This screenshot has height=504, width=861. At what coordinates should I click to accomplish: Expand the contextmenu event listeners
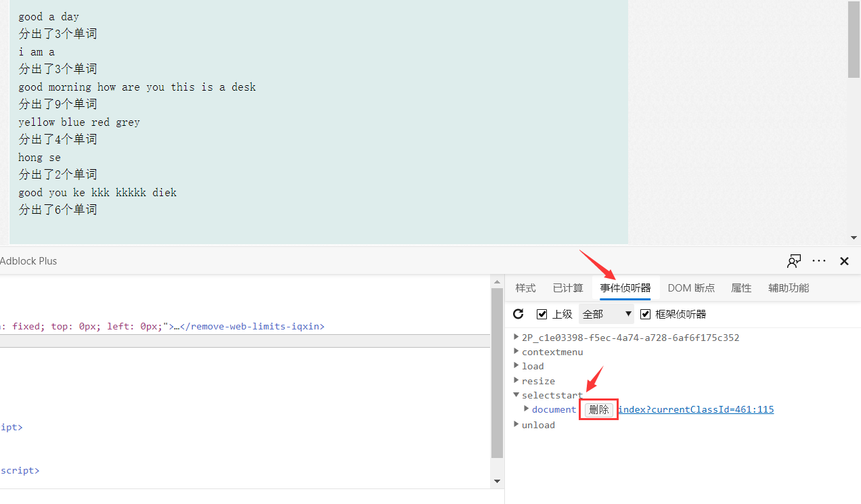point(516,351)
